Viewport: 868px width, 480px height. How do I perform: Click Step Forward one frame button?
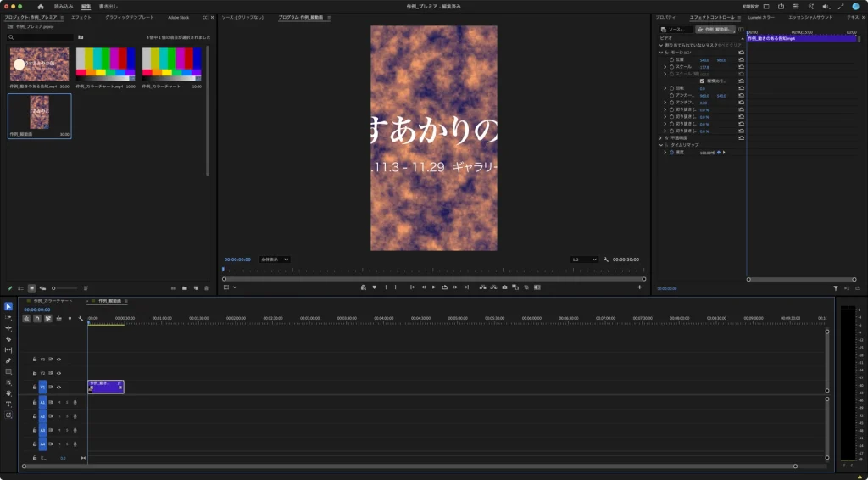click(455, 287)
